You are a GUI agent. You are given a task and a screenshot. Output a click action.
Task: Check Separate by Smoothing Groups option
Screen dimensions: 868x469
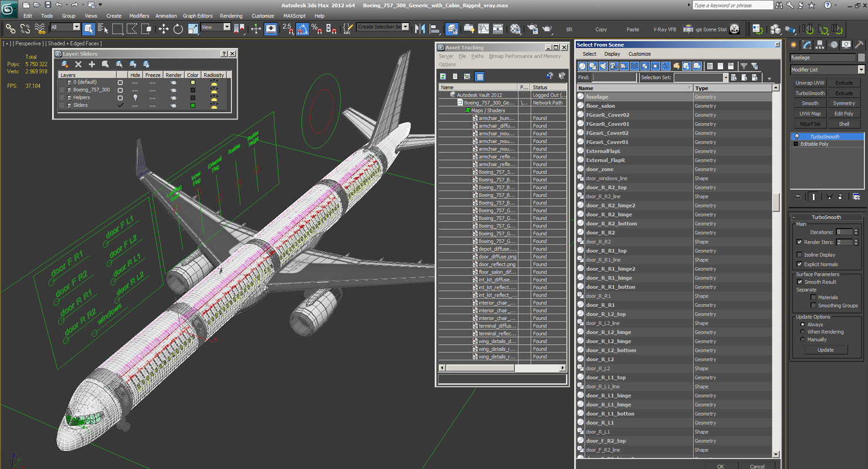tap(813, 305)
